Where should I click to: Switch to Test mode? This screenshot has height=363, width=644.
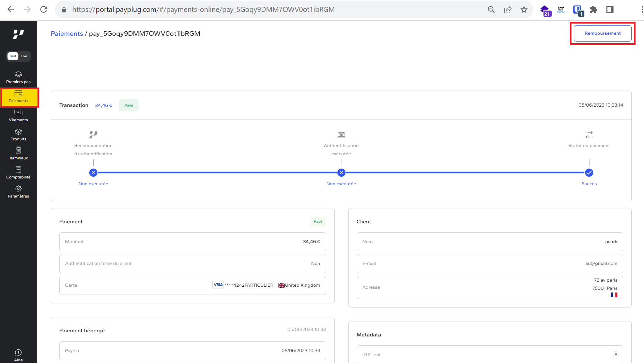pyautogui.click(x=13, y=56)
